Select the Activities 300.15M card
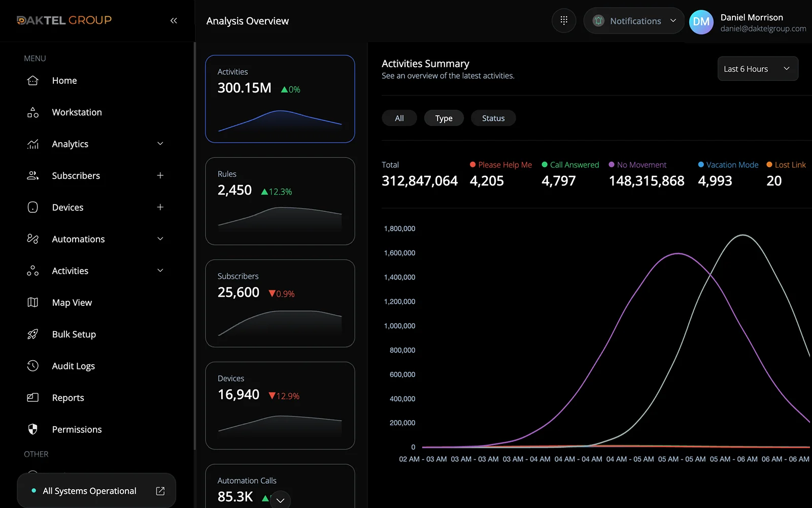Viewport: 812px width, 508px height. tap(280, 99)
